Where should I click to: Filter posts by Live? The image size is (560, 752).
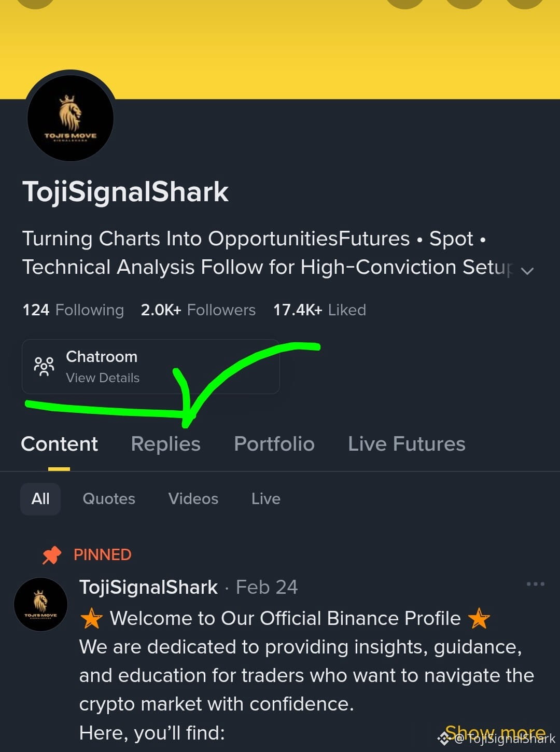[266, 499]
